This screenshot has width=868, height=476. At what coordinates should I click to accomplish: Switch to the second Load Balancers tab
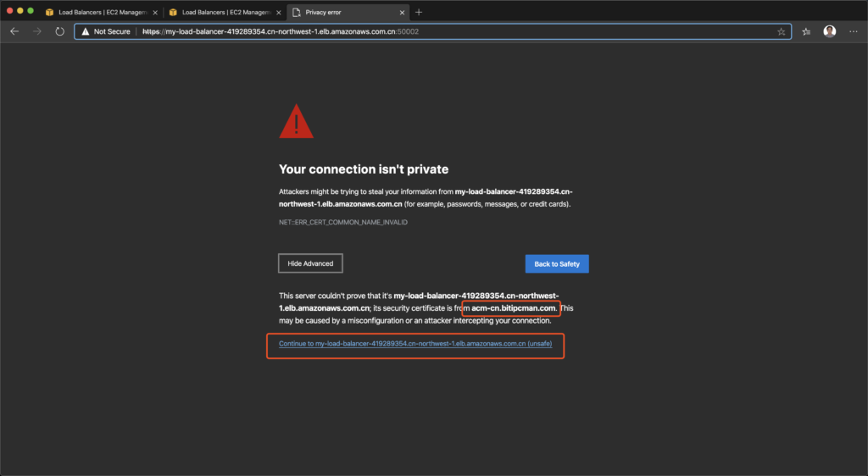[x=220, y=12]
